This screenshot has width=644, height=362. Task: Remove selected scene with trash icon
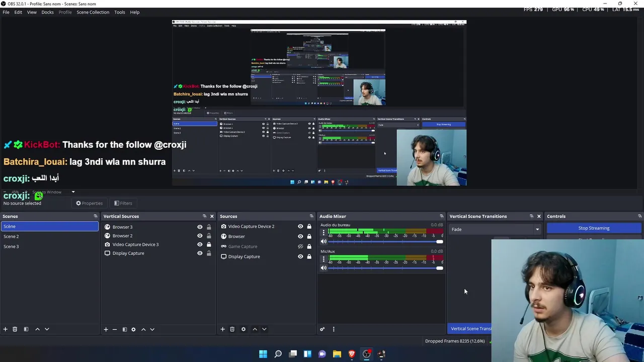15,329
